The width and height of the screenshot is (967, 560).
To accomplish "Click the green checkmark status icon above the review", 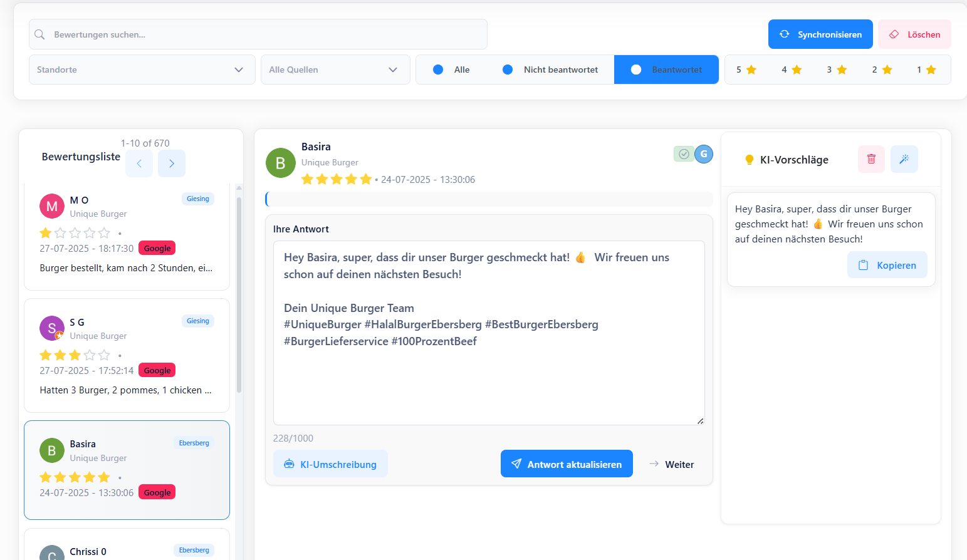I will click(684, 153).
